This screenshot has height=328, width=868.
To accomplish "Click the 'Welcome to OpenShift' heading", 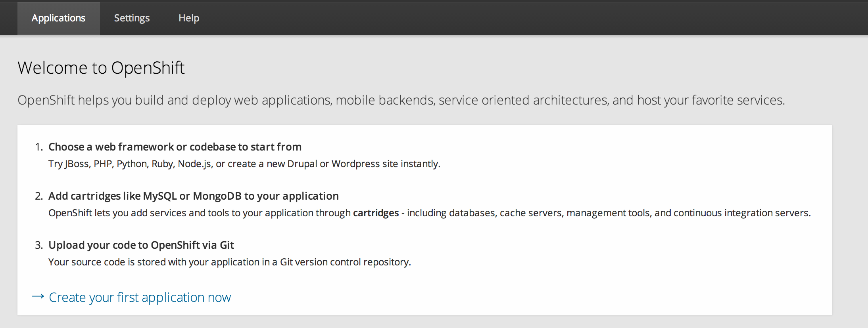I will pyautogui.click(x=101, y=68).
